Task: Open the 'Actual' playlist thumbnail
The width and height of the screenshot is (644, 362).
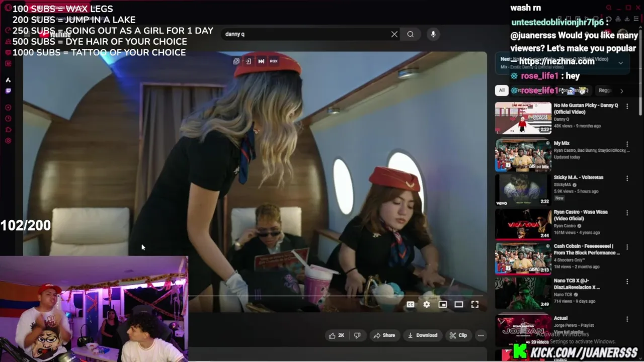Action: click(x=523, y=329)
